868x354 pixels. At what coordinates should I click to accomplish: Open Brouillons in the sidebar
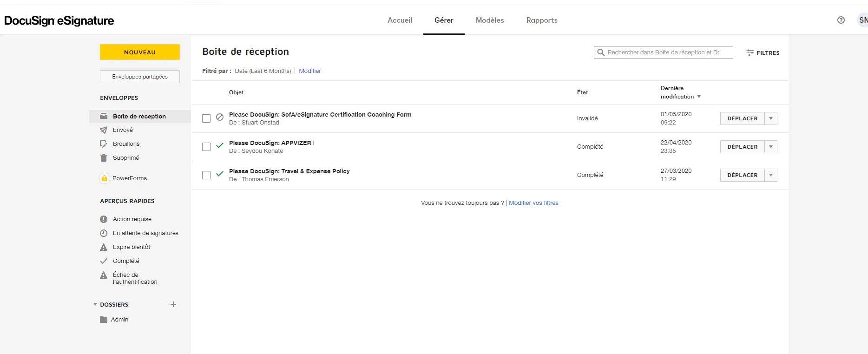126,144
